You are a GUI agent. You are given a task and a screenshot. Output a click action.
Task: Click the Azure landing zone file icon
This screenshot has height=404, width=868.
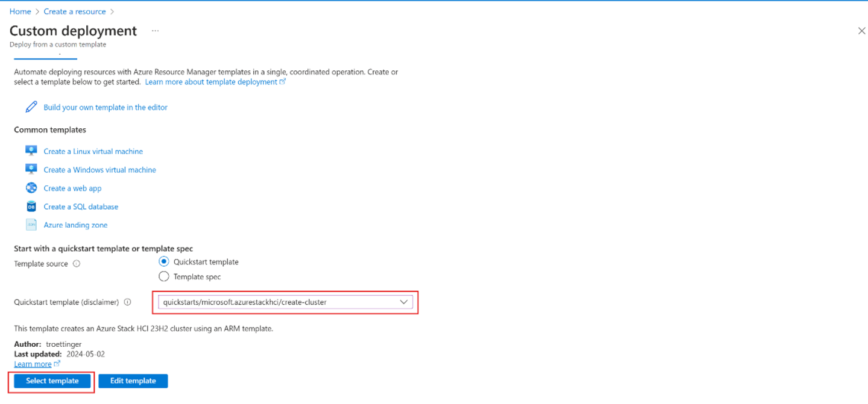(x=31, y=225)
